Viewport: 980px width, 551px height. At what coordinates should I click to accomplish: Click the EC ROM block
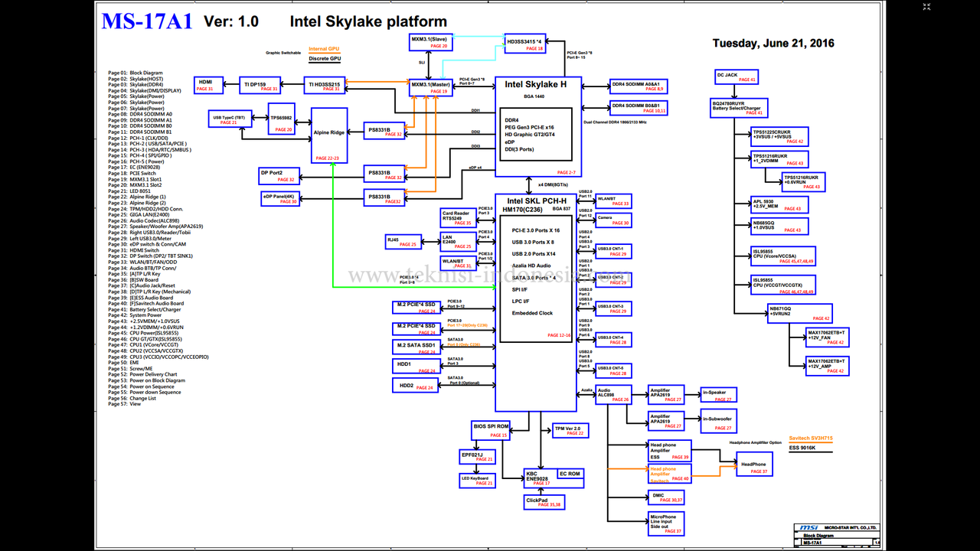[570, 474]
